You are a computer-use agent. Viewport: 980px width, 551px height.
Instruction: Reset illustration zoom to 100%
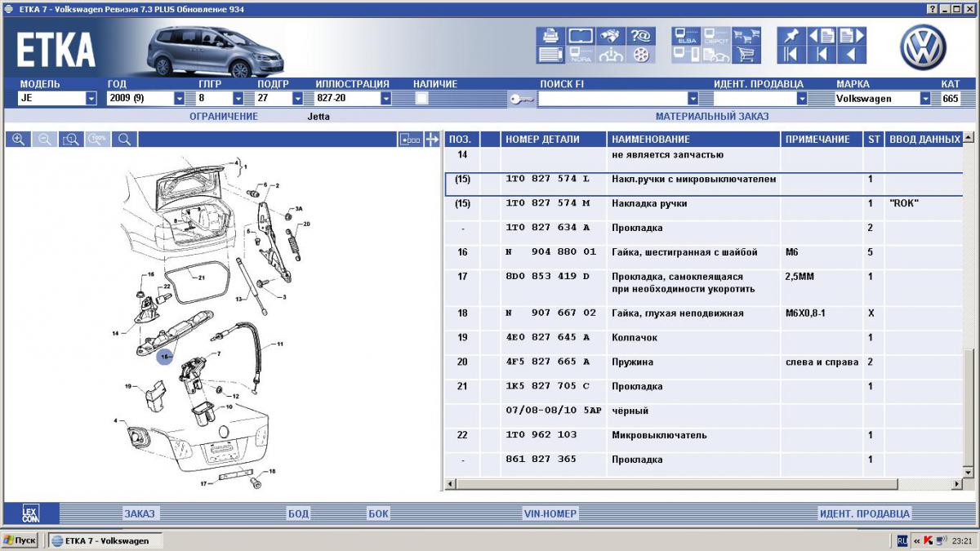[x=98, y=140]
